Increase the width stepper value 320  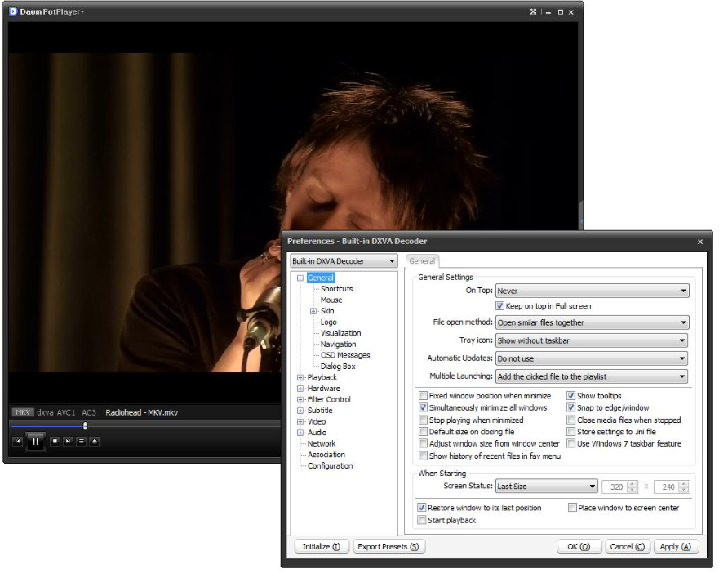click(x=632, y=484)
